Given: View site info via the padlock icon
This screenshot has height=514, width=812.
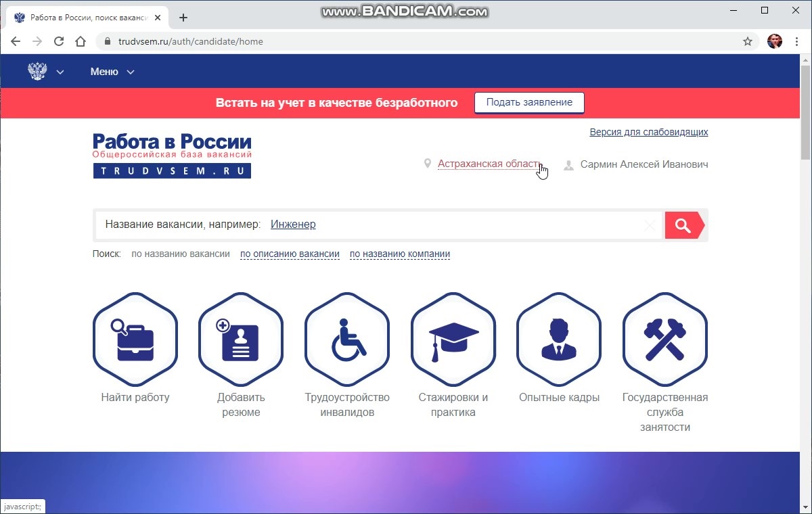Looking at the screenshot, I should pyautogui.click(x=107, y=41).
